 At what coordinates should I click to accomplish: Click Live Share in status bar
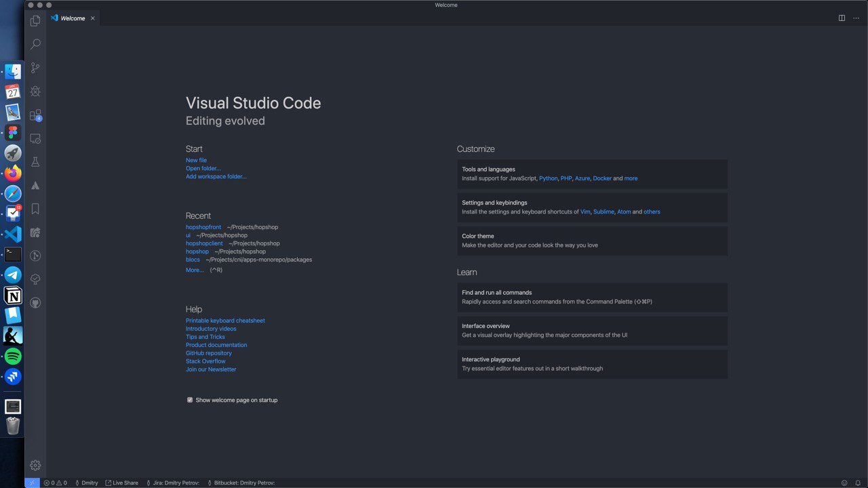tap(121, 483)
